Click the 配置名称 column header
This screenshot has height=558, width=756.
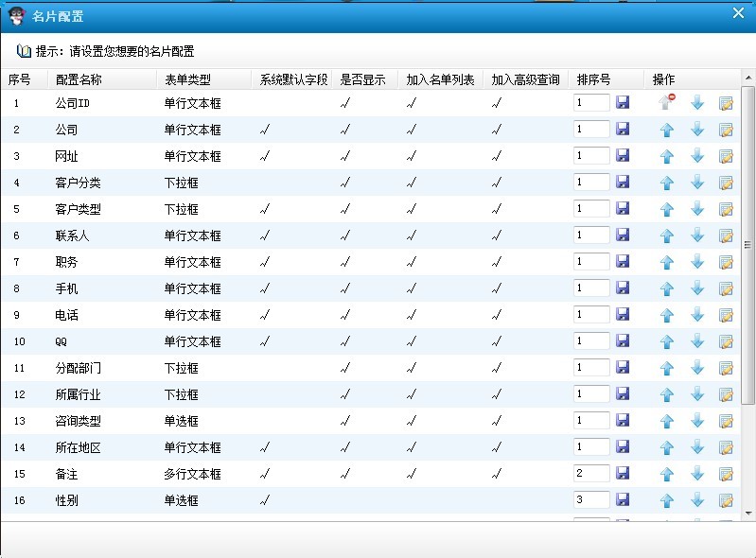pos(79,79)
